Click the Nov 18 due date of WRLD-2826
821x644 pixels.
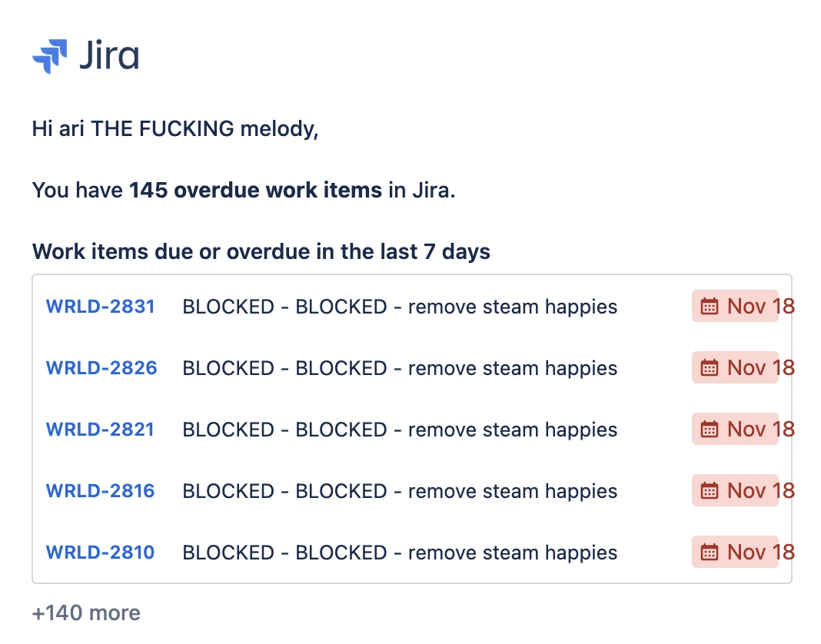[x=761, y=367]
